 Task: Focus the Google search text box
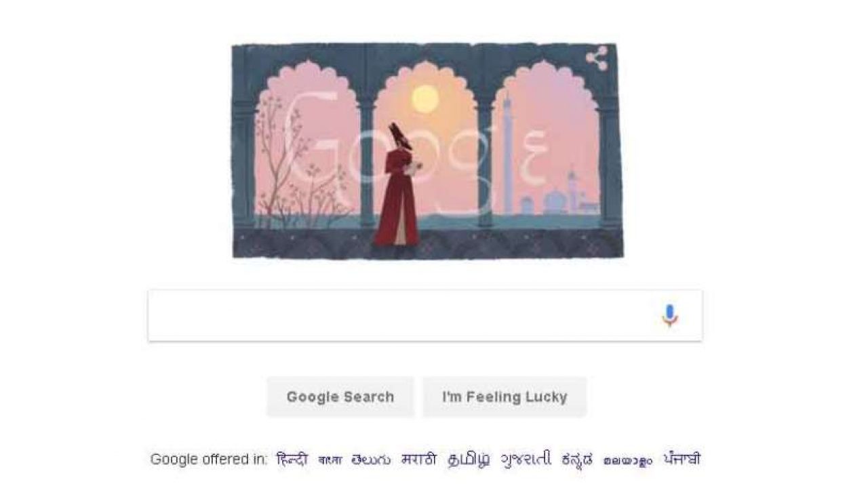click(425, 316)
